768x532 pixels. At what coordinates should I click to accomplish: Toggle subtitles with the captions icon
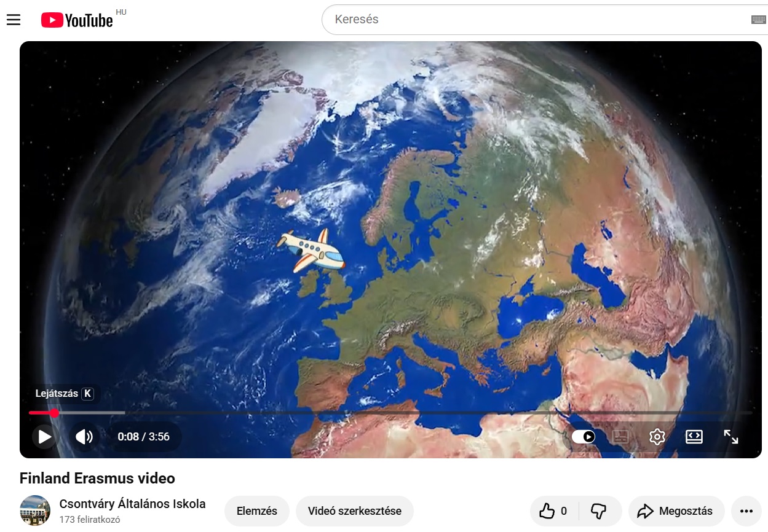(x=620, y=437)
